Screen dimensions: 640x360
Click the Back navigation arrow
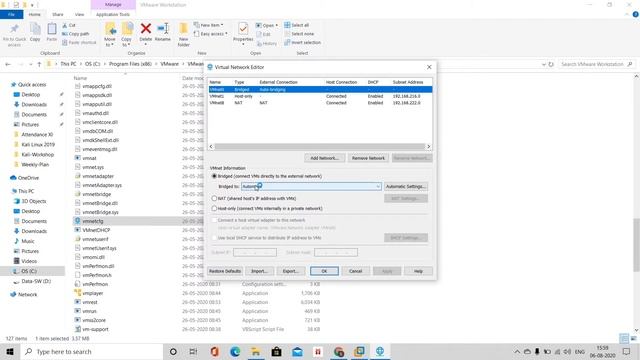tap(8, 64)
